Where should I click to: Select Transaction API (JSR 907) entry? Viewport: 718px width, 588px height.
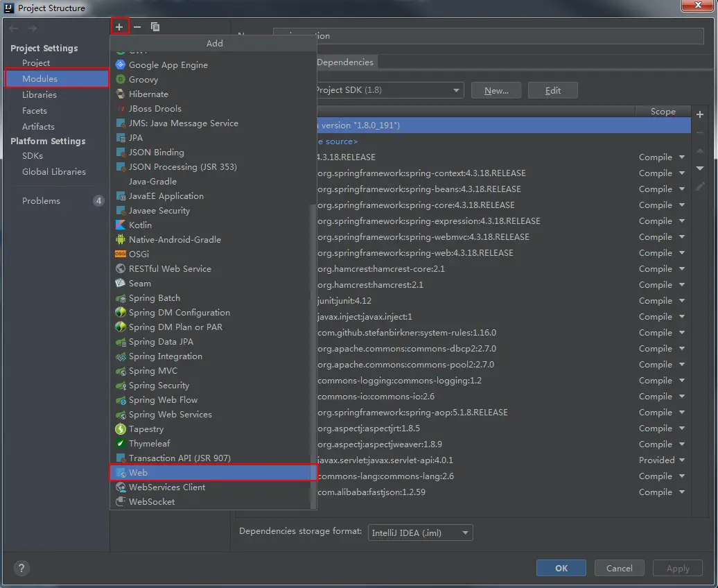[211, 458]
